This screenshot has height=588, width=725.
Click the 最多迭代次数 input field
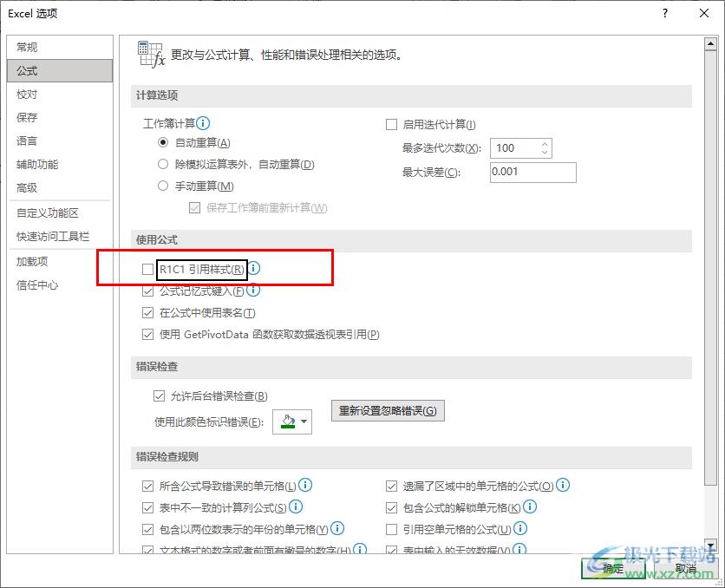point(520,148)
